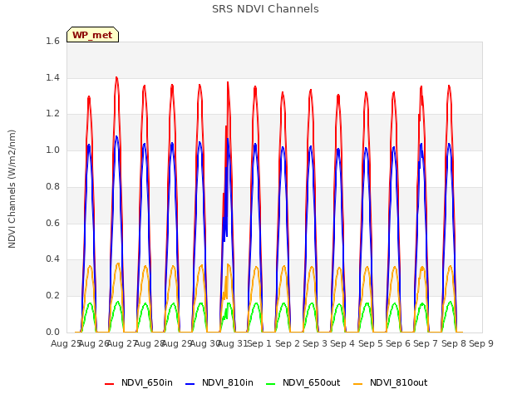Click the Sep 6 x-axis date label
Viewport: 532px width, 399px height.
(398, 343)
